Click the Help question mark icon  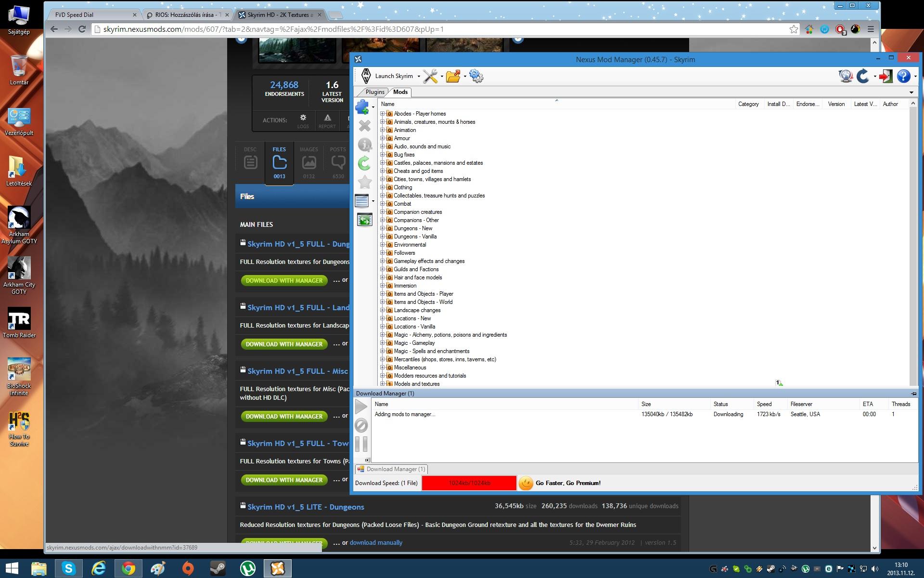point(903,76)
